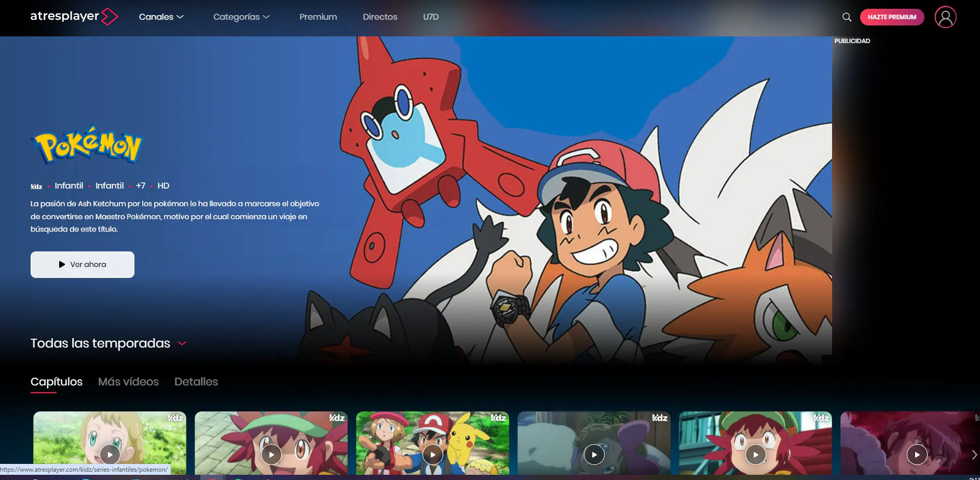980x480 pixels.
Task: Open the user profile avatar icon
Action: [945, 17]
